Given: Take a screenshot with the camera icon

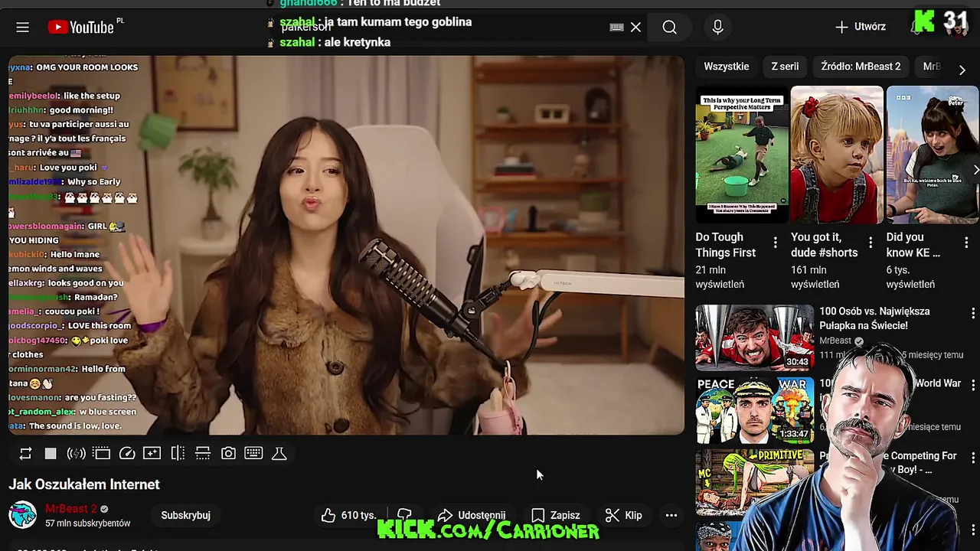Looking at the screenshot, I should pyautogui.click(x=228, y=454).
